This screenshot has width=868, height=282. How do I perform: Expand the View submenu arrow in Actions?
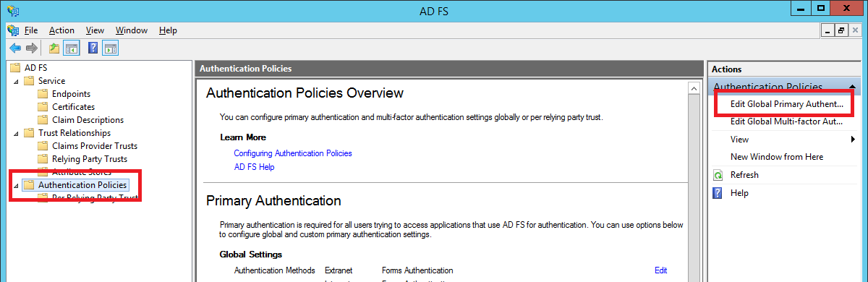pos(854,140)
